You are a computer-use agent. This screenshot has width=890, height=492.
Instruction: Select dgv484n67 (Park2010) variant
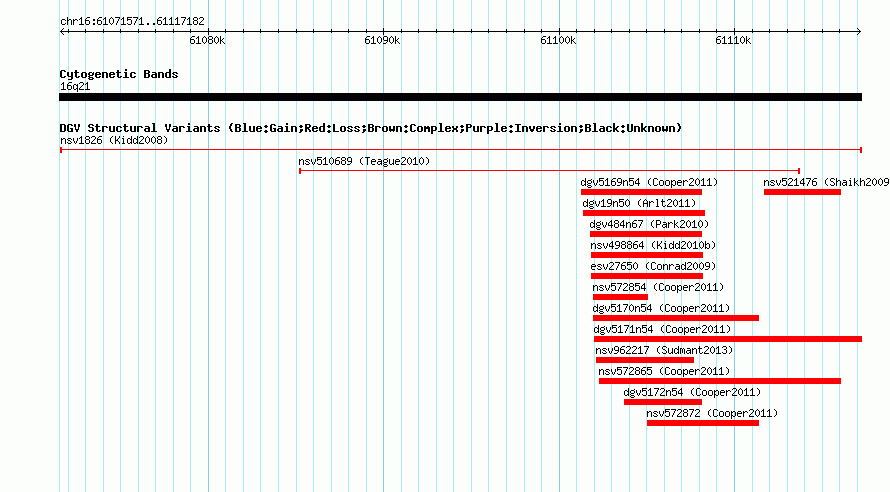(x=649, y=225)
